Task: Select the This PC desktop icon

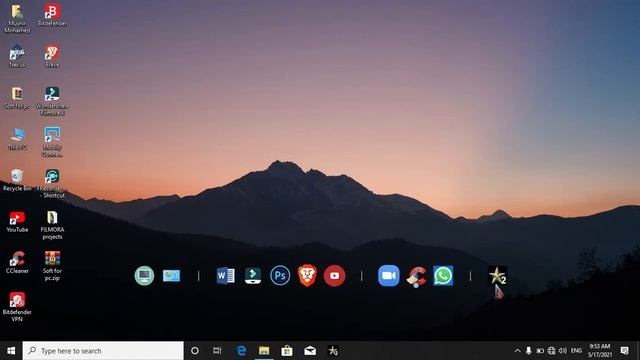Action: (17, 139)
